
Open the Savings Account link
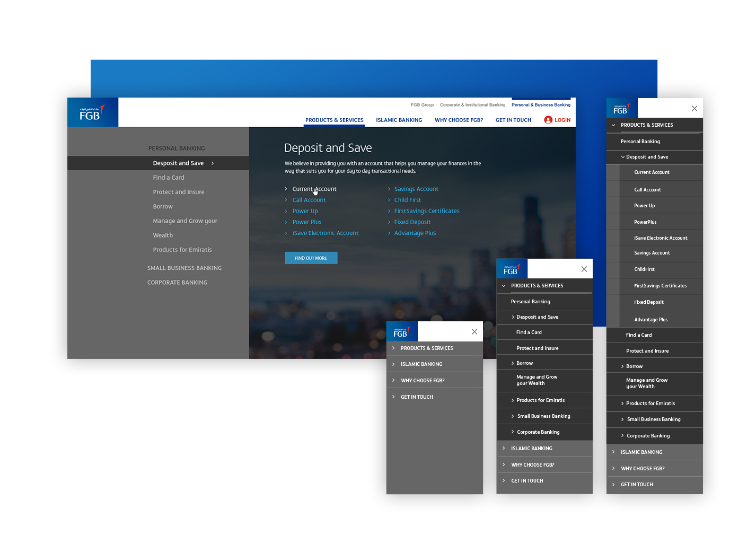[x=416, y=189]
